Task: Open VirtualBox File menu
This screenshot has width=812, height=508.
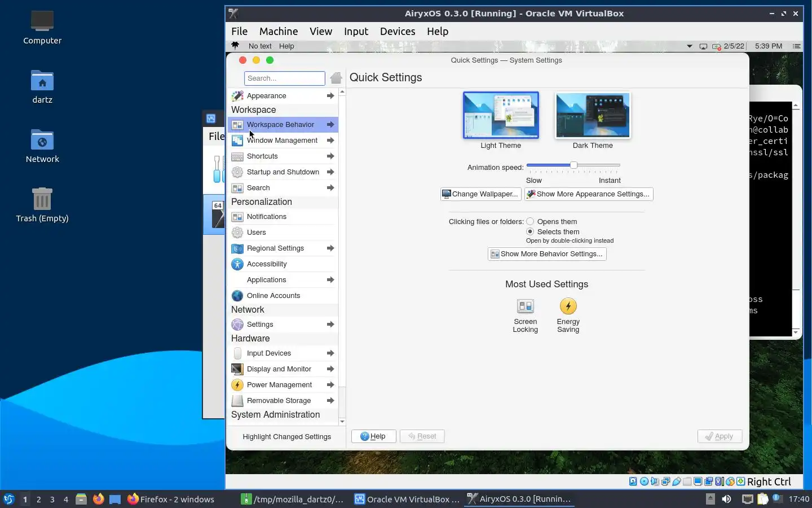Action: (240, 32)
